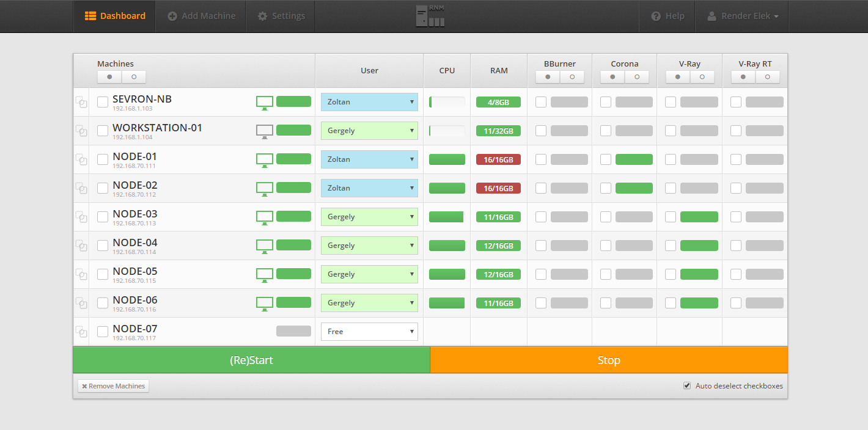Open the Help page
Viewport: 868px width, 430px height.
tap(668, 16)
